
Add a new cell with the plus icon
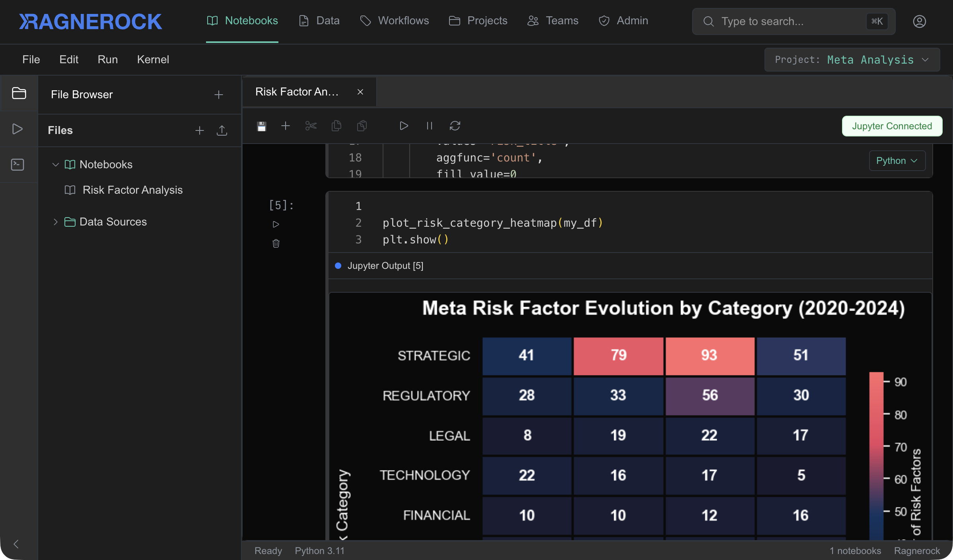pos(286,126)
